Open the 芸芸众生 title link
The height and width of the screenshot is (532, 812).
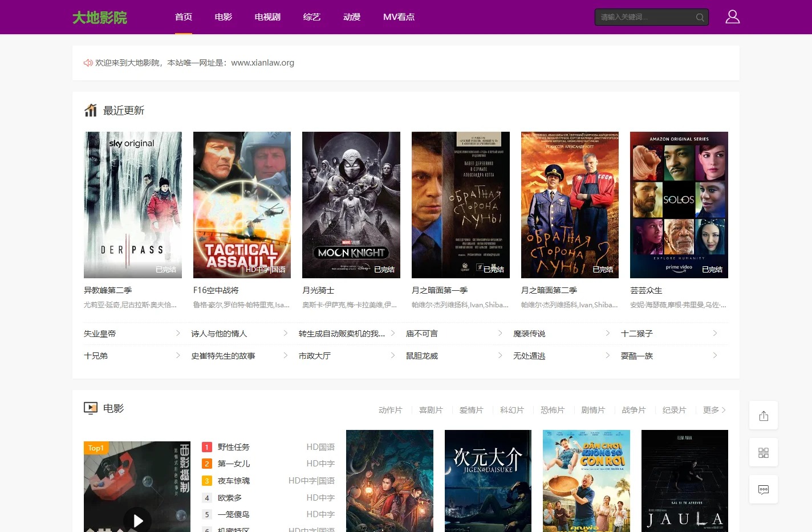click(x=646, y=290)
